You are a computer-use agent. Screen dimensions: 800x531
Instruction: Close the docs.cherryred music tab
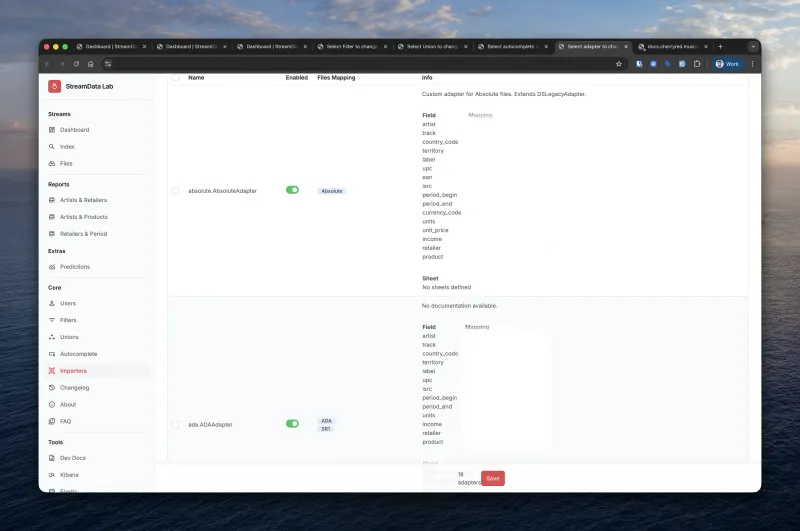[706, 46]
